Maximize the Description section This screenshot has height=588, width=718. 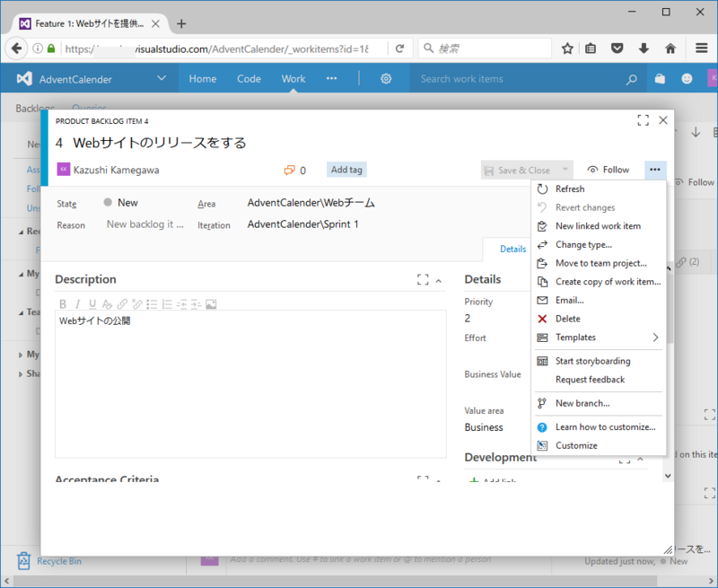(x=423, y=280)
